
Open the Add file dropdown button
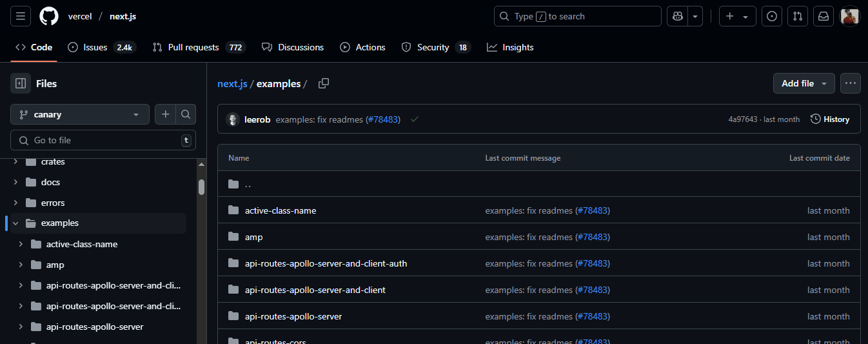point(804,83)
